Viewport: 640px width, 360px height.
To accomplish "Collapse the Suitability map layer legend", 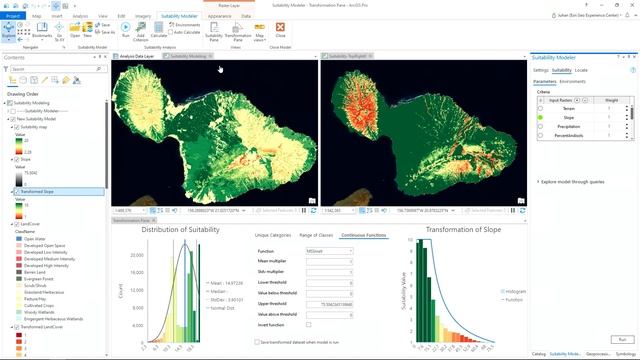I will pos(12,127).
